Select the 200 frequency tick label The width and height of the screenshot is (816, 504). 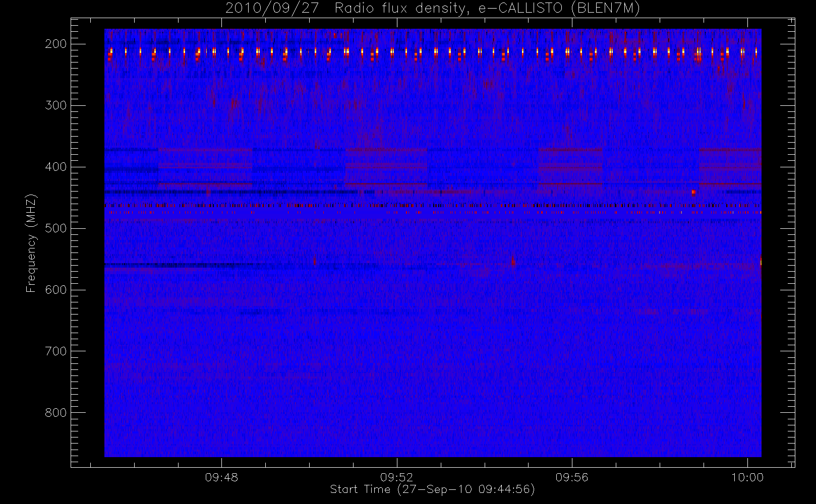point(56,44)
